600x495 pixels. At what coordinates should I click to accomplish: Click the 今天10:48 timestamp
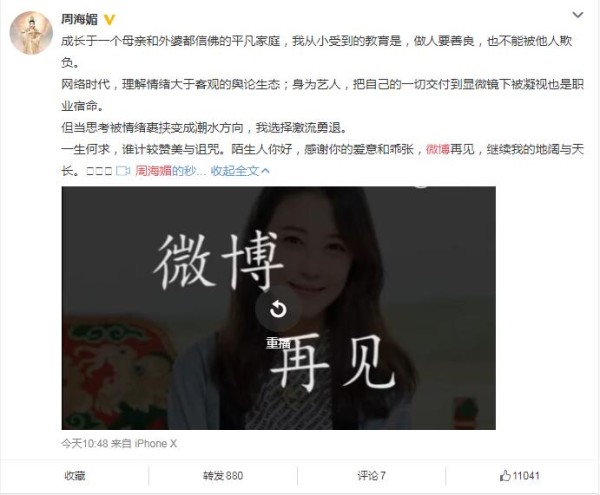(84, 443)
